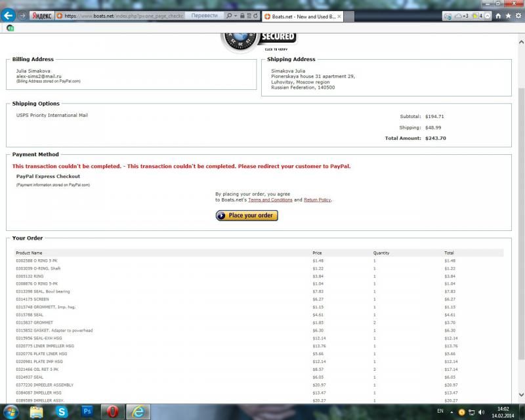Open the browser home page icon
This screenshot has height=420, width=525.
pos(498,16)
